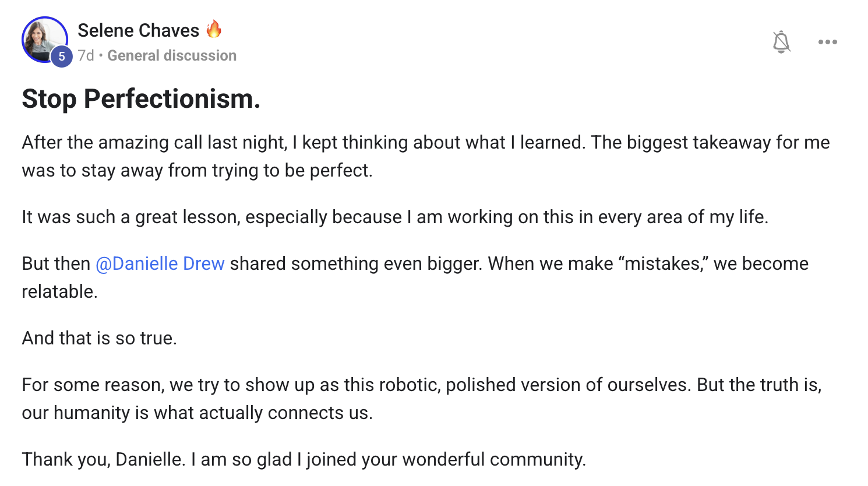Screen dimensions: 868x486
Task: Click the level 5 badge on avatar
Action: (61, 57)
